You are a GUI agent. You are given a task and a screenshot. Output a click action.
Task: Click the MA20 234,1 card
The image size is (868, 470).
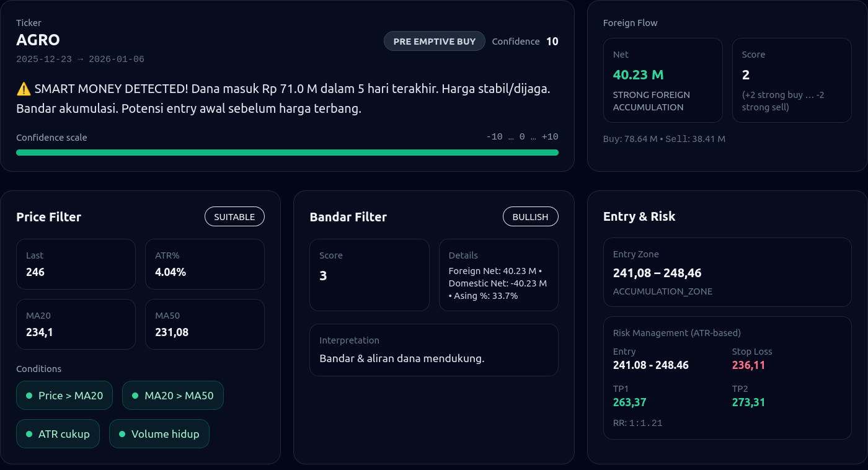click(76, 324)
